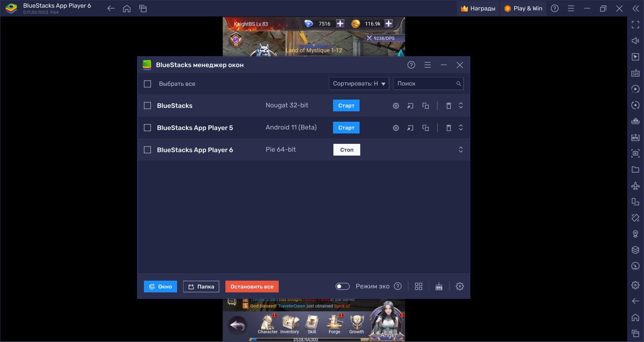644x342 pixels.
Task: Open help in the window manager title bar
Action: [x=411, y=65]
